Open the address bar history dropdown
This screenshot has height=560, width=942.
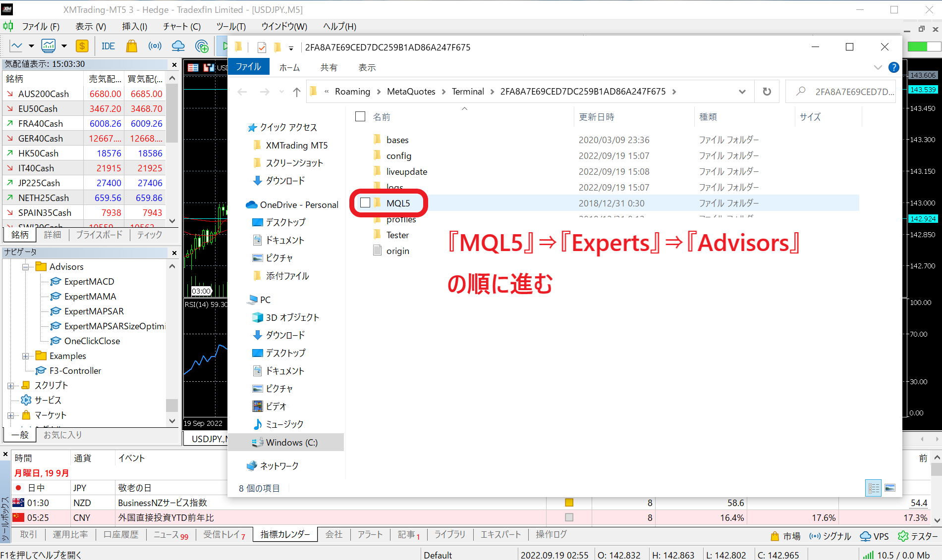(742, 92)
